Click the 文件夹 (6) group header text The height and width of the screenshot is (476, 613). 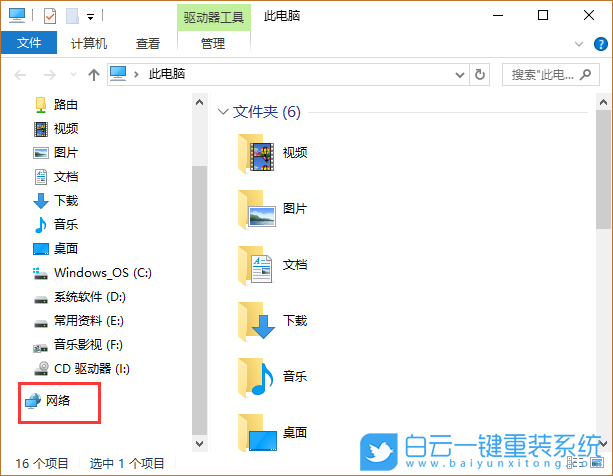point(267,112)
